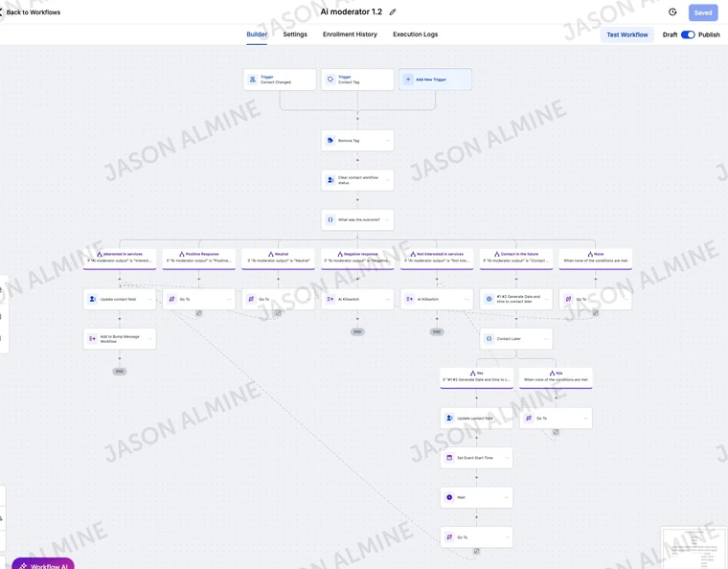Click the Remove Tag action icon
This screenshot has width=728, height=569.
[x=330, y=140]
